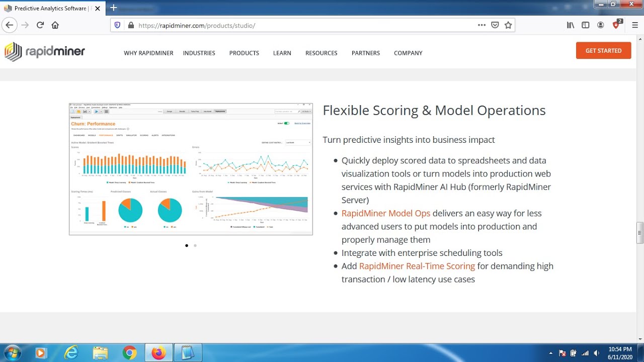Follow the RapidMiner Real-Time Scoring link
This screenshot has height=362, width=644.
tap(417, 266)
